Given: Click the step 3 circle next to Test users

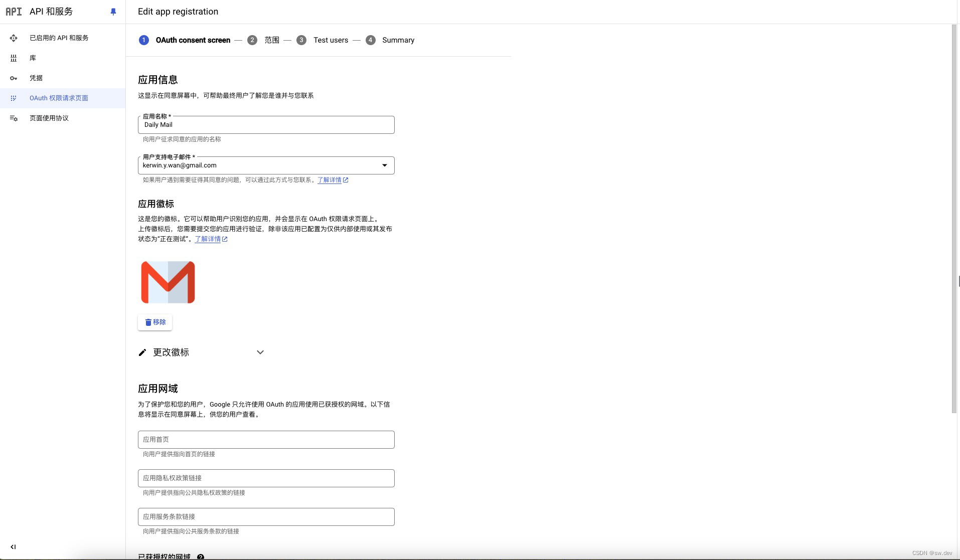Looking at the screenshot, I should (301, 40).
